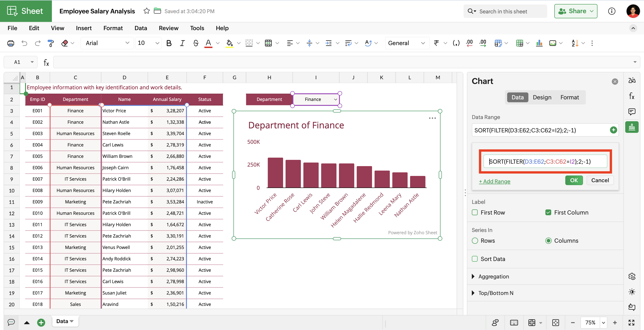Click the Print icon in the toolbar
This screenshot has width=644, height=330.
coord(11,43)
